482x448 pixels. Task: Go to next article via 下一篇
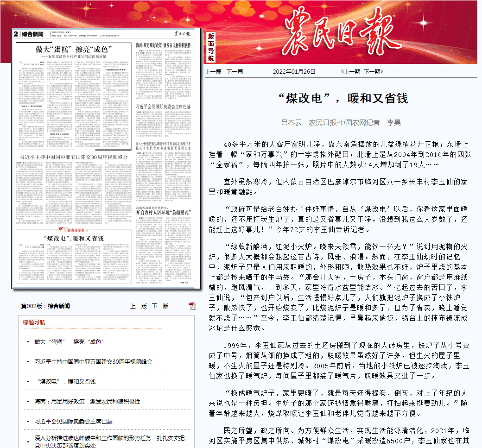pos(235,71)
